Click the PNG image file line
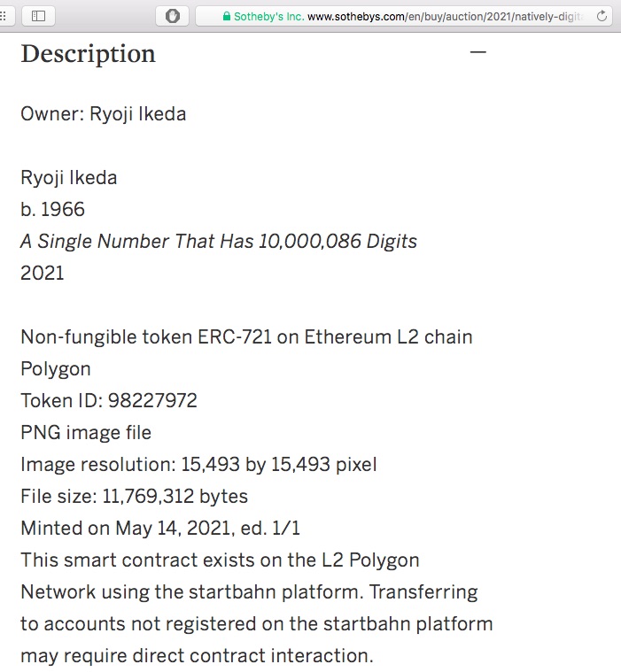The width and height of the screenshot is (621, 672). [86, 433]
